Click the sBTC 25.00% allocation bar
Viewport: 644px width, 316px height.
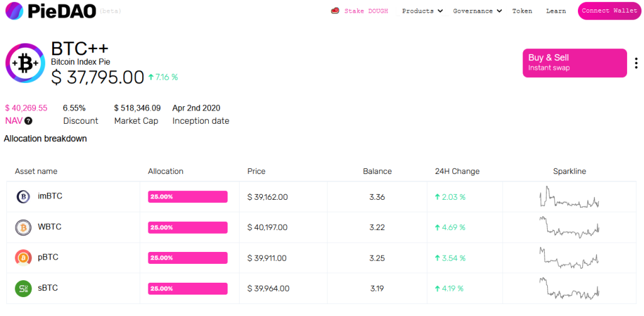coord(187,288)
